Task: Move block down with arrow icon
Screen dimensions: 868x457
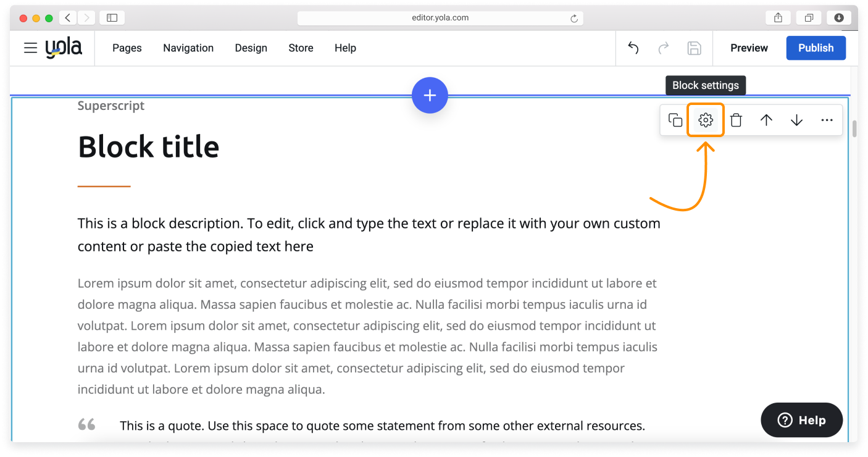Action: click(796, 120)
